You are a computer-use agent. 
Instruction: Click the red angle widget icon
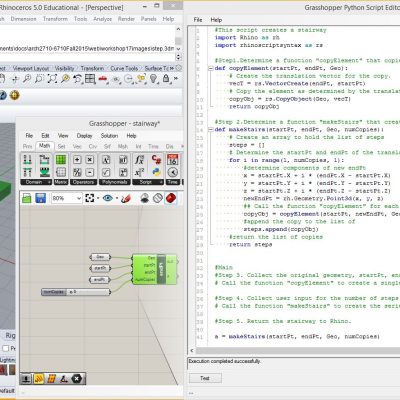click(64, 379)
